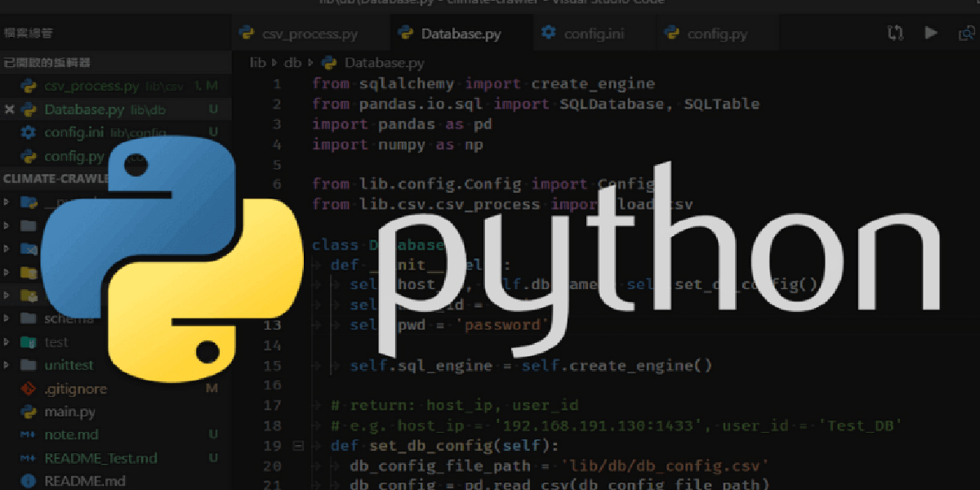Viewport: 980px width, 490px height.
Task: Click the gear icon of config.ini in open editors
Action: click(29, 132)
